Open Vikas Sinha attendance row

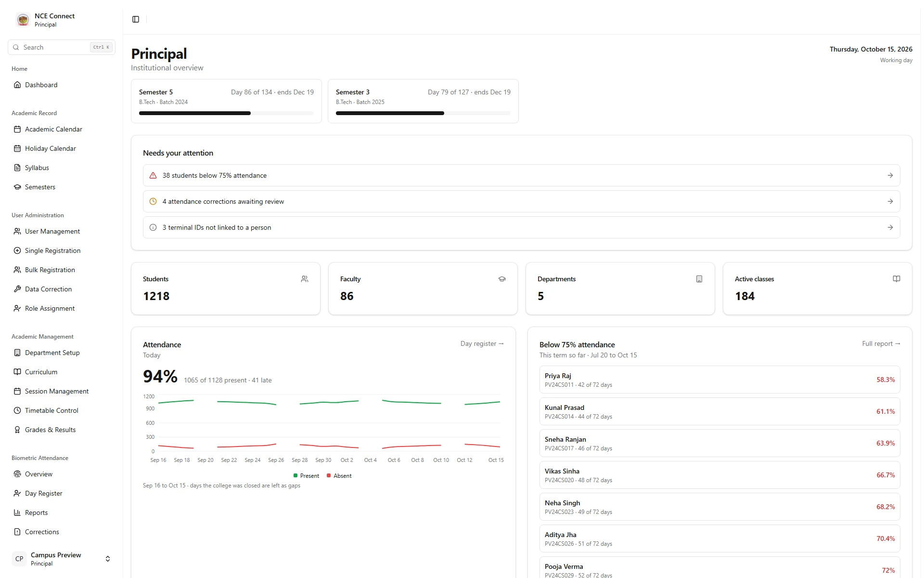719,475
